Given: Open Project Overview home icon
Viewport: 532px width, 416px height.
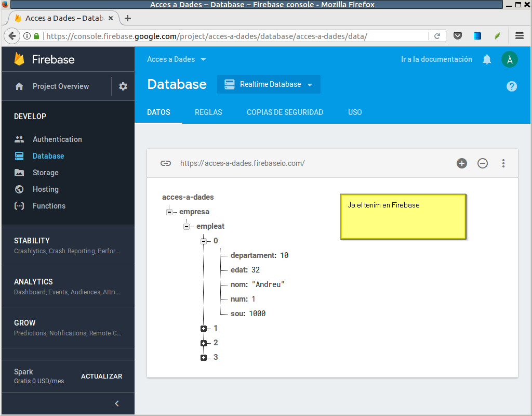Looking at the screenshot, I should click(19, 86).
